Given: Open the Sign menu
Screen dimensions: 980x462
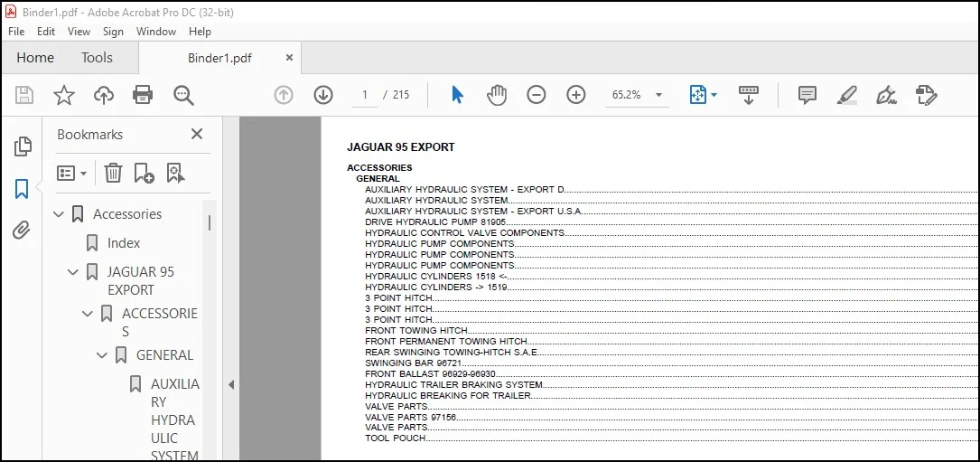Looking at the screenshot, I should click(x=113, y=32).
